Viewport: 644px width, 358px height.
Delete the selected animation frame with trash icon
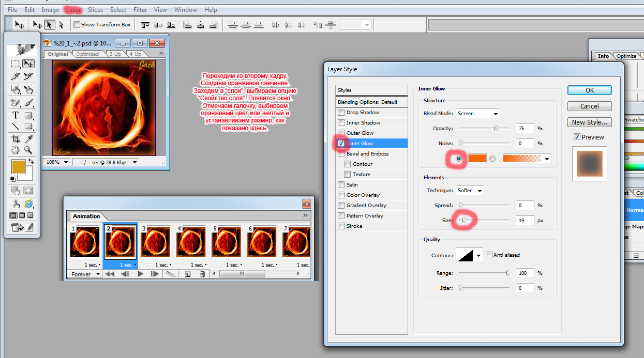pos(202,274)
